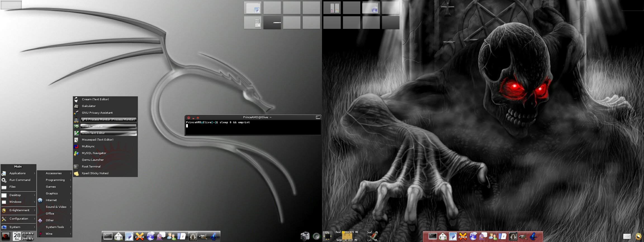Click the wireless quality gadget
Screen dimensions: 644x242
coord(373,236)
